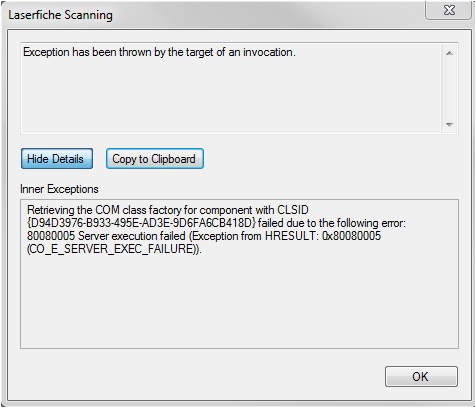Click the message box scroll-down arrow
This screenshot has width=476, height=408.
click(449, 125)
